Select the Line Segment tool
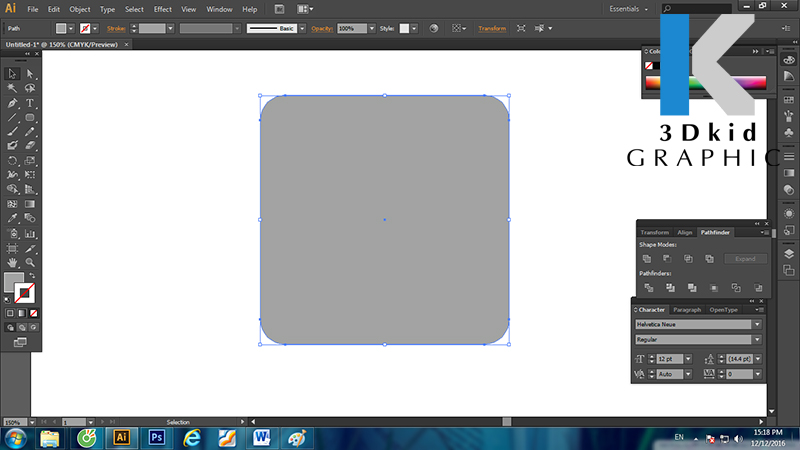 click(12, 117)
